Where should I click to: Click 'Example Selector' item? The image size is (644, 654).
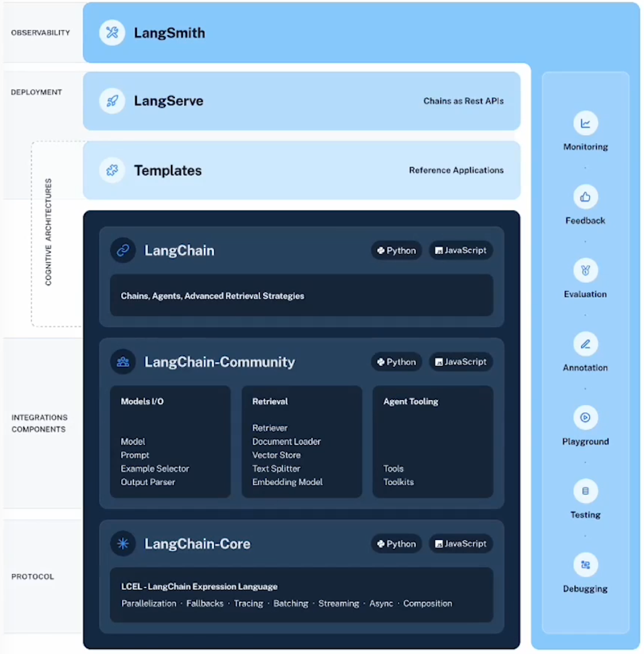click(x=155, y=468)
